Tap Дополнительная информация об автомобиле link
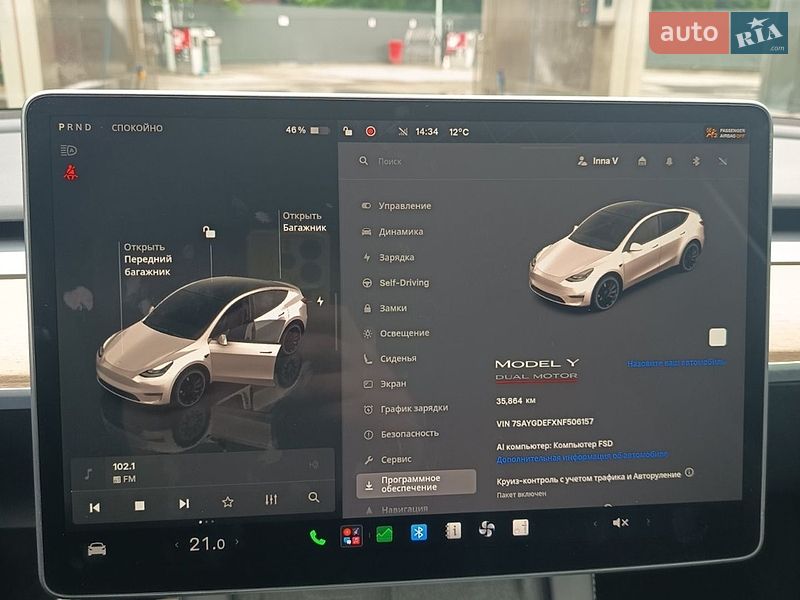800x600 pixels. point(582,456)
